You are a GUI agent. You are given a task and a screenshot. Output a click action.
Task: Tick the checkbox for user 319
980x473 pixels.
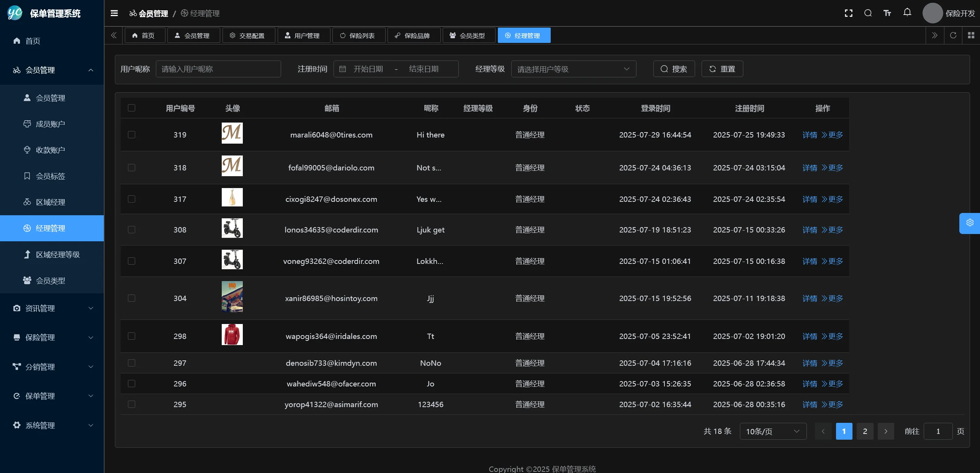131,135
